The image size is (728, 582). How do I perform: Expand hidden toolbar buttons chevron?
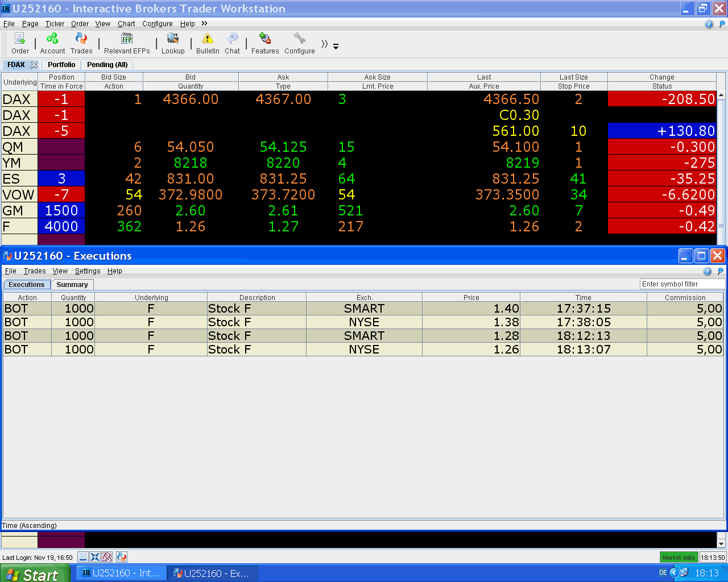[x=324, y=44]
